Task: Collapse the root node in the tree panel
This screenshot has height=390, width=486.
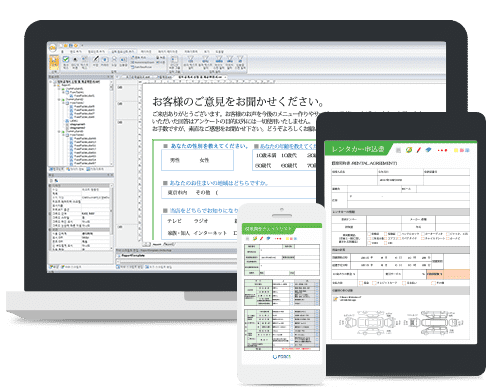Action: (x=51, y=82)
